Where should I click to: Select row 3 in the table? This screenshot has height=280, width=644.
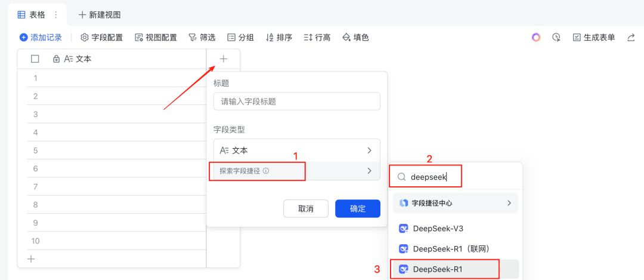(x=35, y=114)
